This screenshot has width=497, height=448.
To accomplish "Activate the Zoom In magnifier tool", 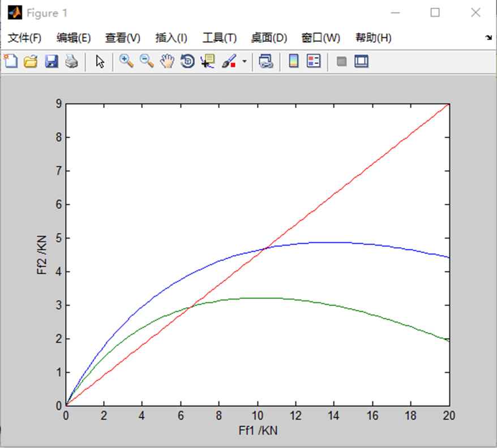I will [126, 61].
